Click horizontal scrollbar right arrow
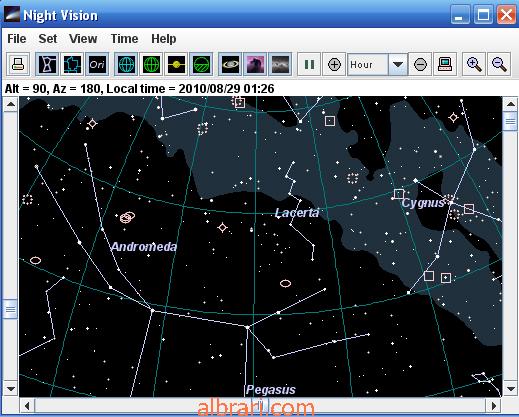The height and width of the screenshot is (417, 519). 494,406
